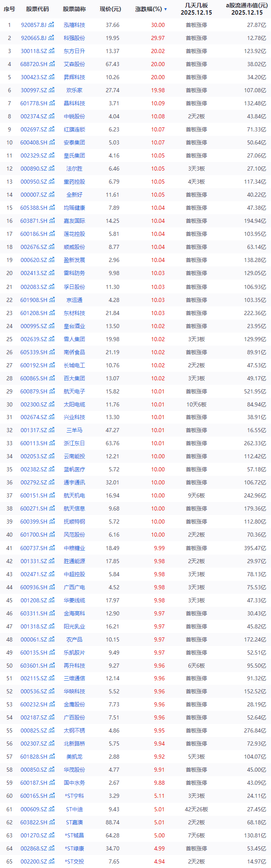Sort table by 现价(元) column header

[110, 9]
